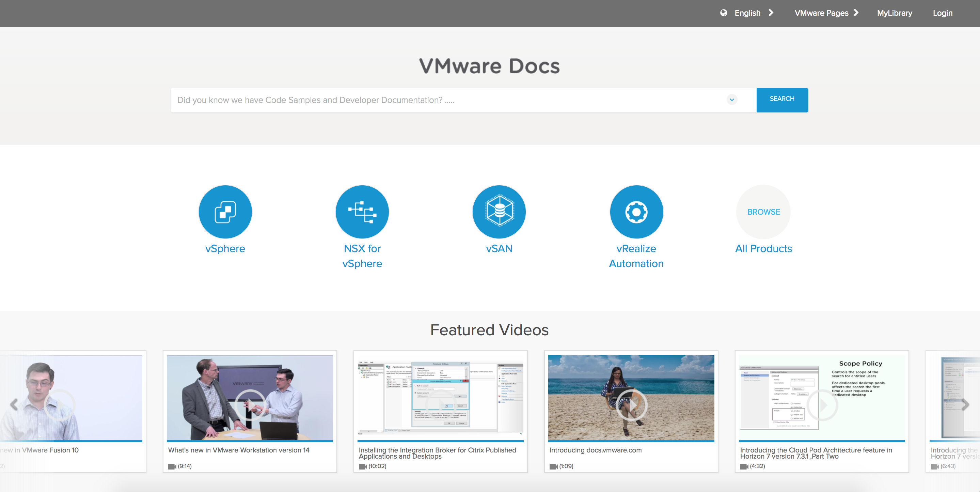Show next featured videos with right arrow
The image size is (980, 492).
pos(965,404)
